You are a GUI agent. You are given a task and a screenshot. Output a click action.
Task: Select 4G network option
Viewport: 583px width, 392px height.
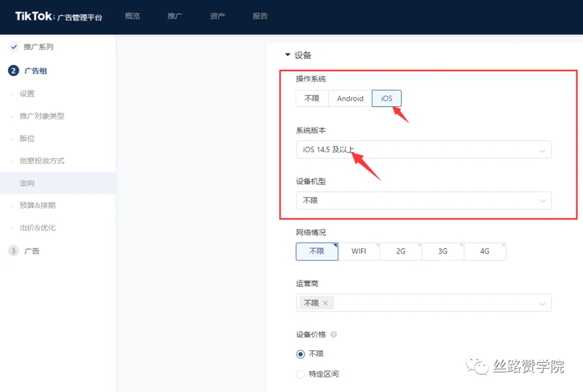tap(485, 251)
